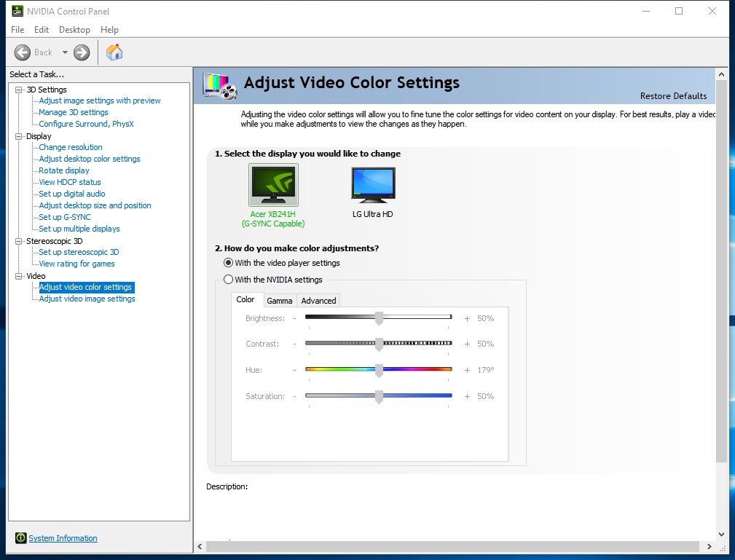
Task: Select Adjust video color settings item
Action: [x=87, y=287]
